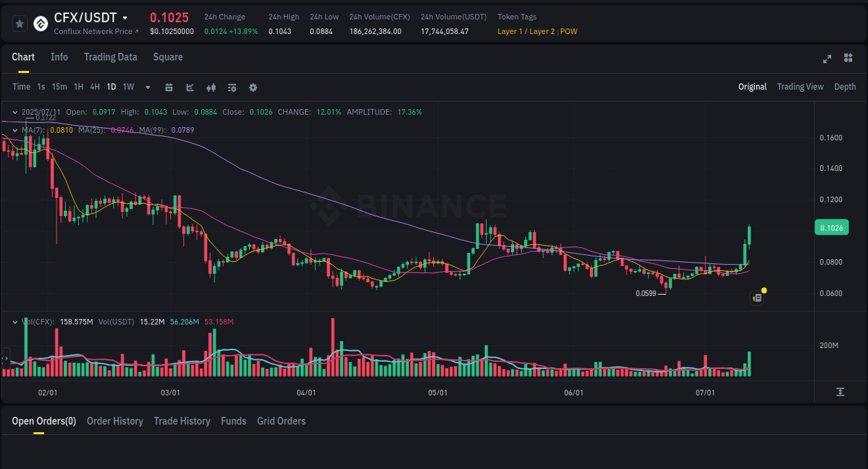The height and width of the screenshot is (469, 868).
Task: Collapse the OHLC info row chevron
Action: coord(15,112)
